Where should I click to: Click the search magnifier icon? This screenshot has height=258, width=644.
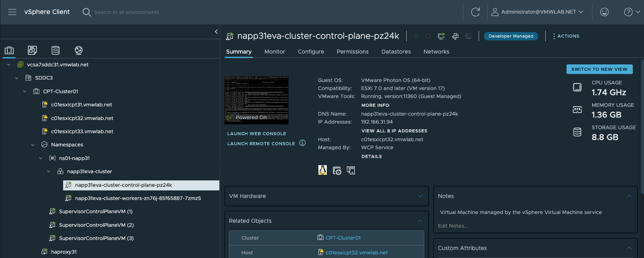point(87,12)
